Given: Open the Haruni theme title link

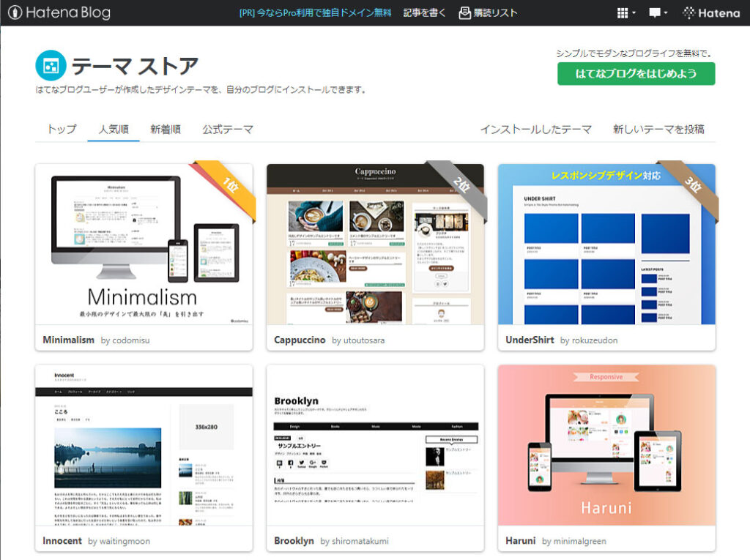Looking at the screenshot, I should [x=521, y=541].
